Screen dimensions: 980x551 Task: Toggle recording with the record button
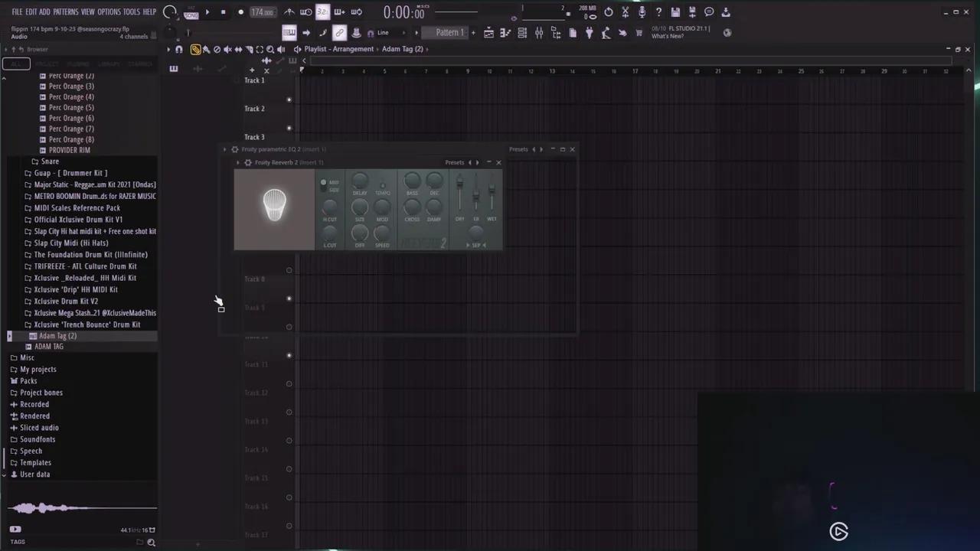tap(240, 12)
